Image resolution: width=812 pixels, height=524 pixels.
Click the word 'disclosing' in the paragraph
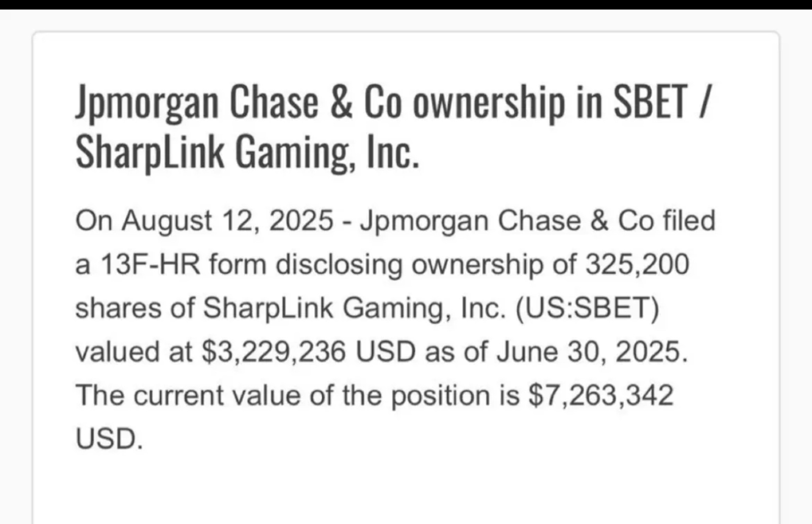click(339, 265)
